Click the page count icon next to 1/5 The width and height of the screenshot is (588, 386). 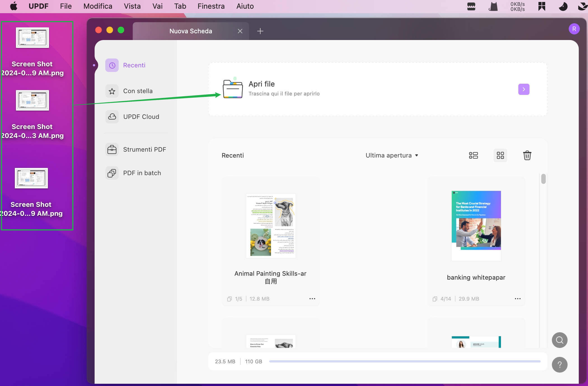coord(229,299)
